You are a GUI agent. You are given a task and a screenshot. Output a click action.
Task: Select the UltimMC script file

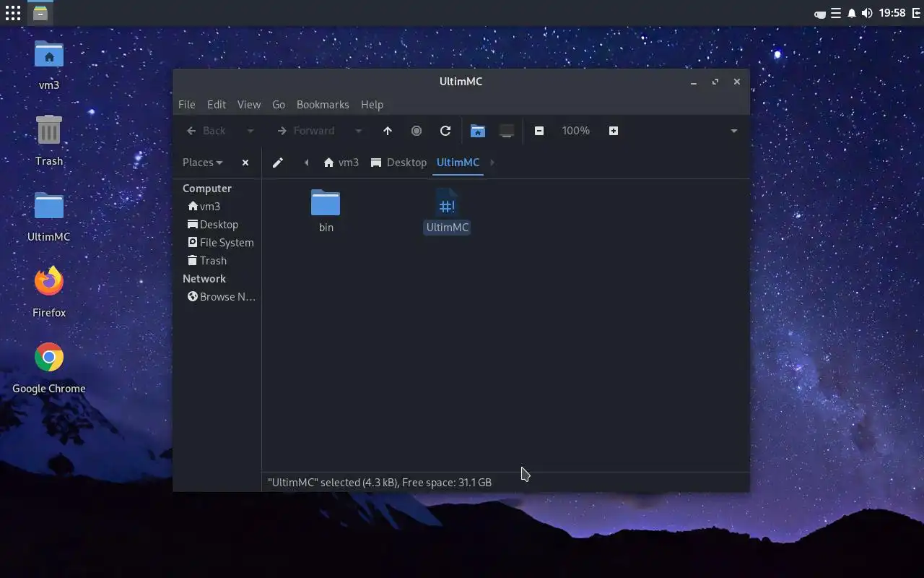[x=447, y=210]
